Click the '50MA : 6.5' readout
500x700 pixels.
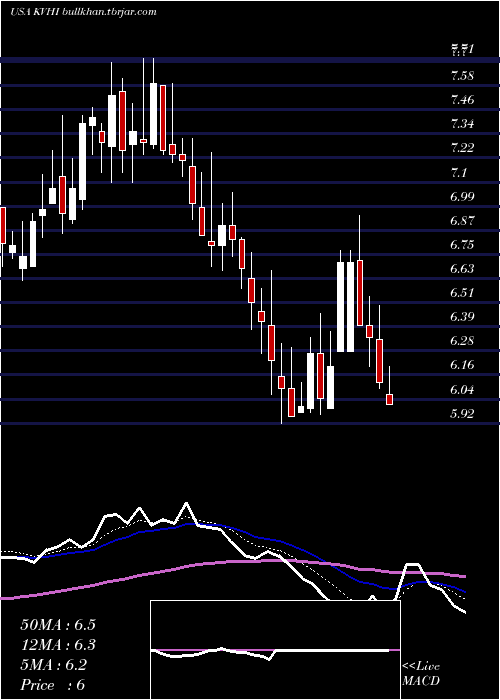pyautogui.click(x=58, y=625)
